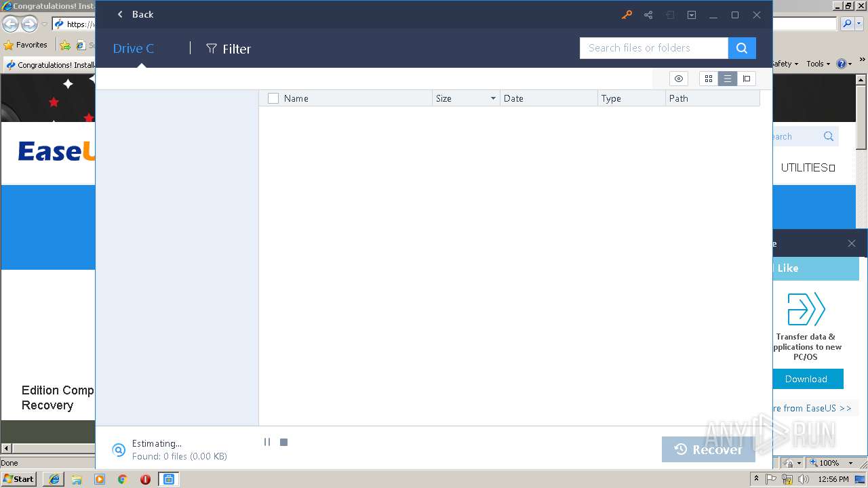
Task: Click the Download button on web page
Action: 806,379
